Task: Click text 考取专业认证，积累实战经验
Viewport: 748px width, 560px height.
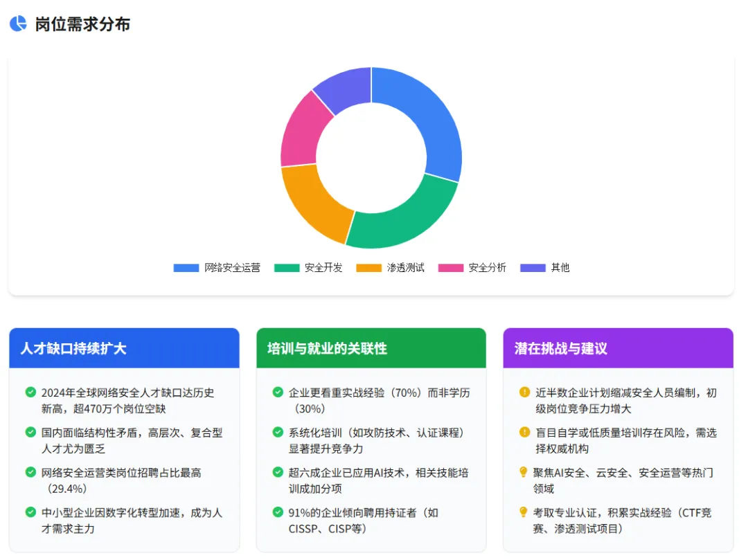Action: [x=602, y=513]
